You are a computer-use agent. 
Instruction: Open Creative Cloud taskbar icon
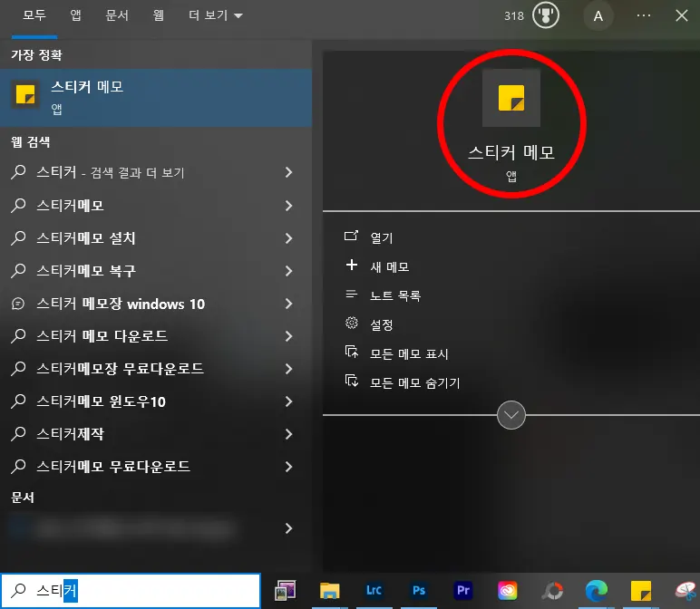[508, 591]
